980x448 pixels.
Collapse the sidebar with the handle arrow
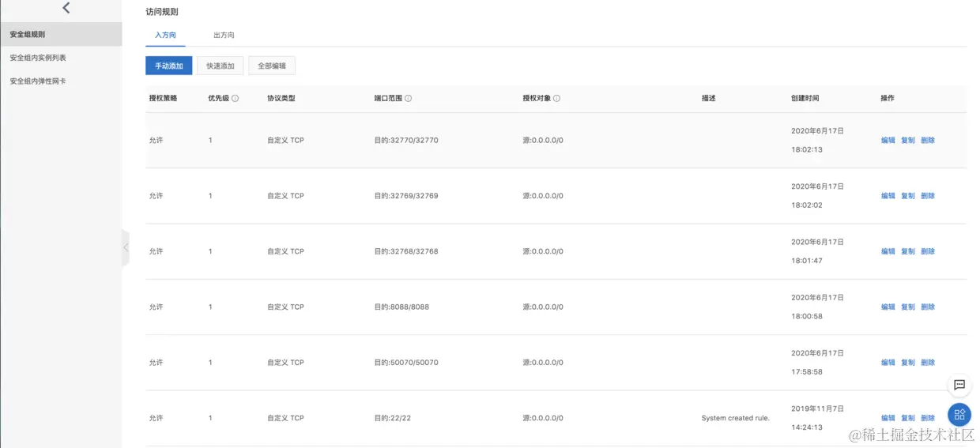(125, 247)
